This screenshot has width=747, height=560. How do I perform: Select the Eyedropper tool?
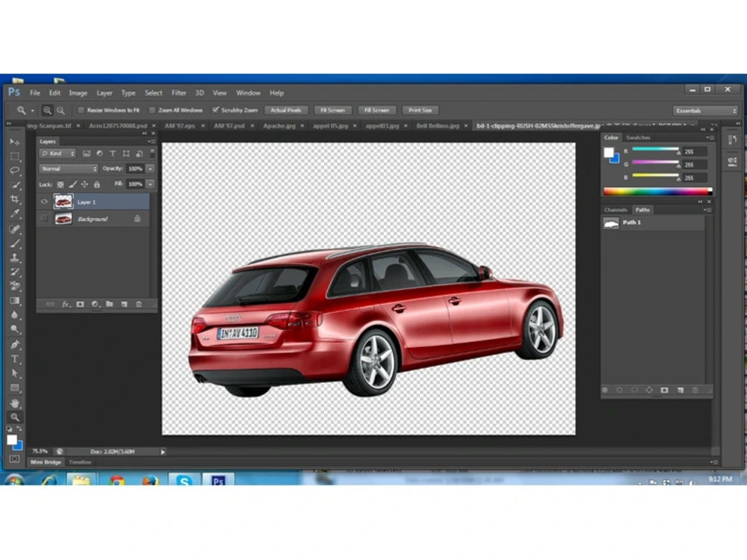15,214
